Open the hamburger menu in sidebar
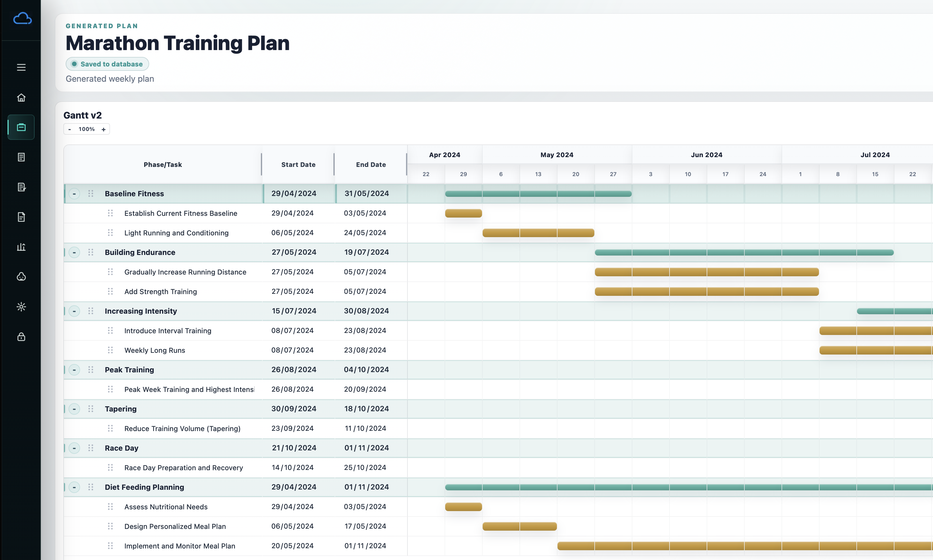This screenshot has width=933, height=560. tap(21, 67)
